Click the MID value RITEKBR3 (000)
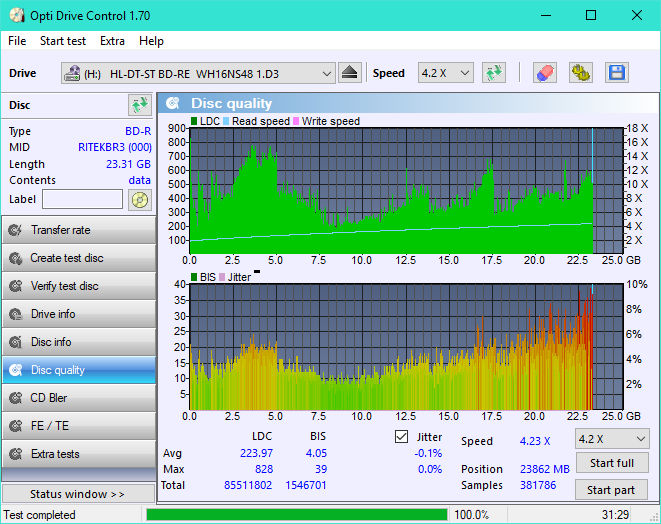This screenshot has width=661, height=524. tap(115, 147)
